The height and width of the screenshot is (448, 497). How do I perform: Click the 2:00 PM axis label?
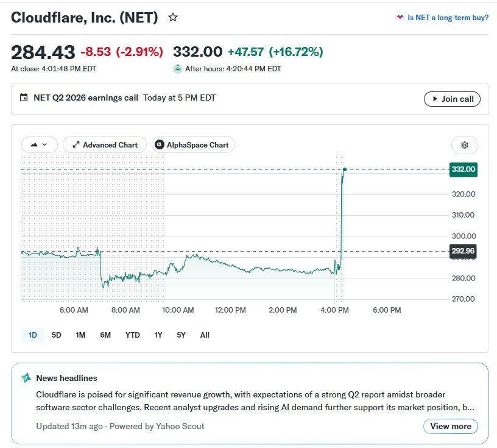(x=283, y=310)
